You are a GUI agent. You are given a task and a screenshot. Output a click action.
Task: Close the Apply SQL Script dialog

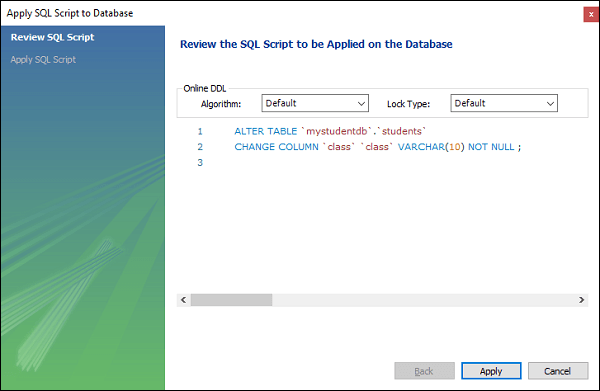click(x=591, y=15)
